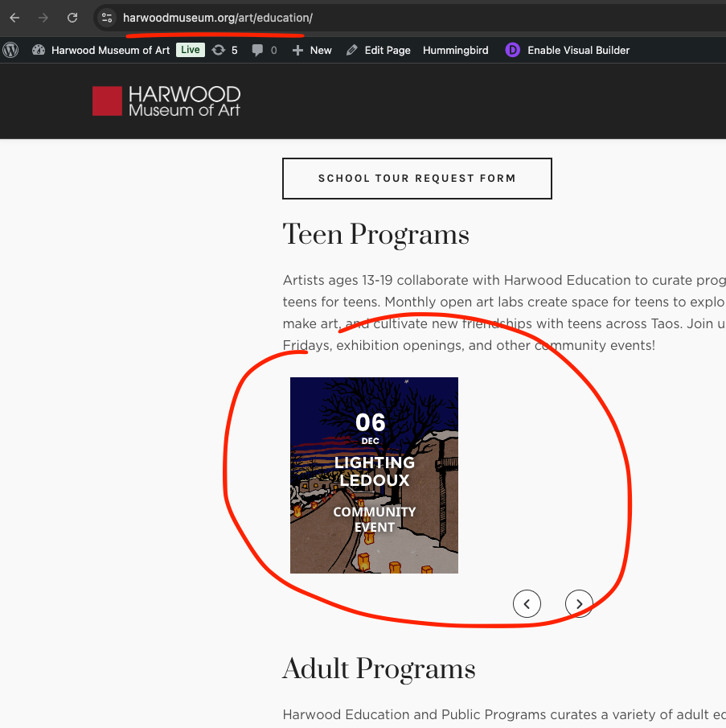Image resolution: width=726 pixels, height=728 pixels.
Task: Click the Adult Programs heading
Action: [x=379, y=669]
